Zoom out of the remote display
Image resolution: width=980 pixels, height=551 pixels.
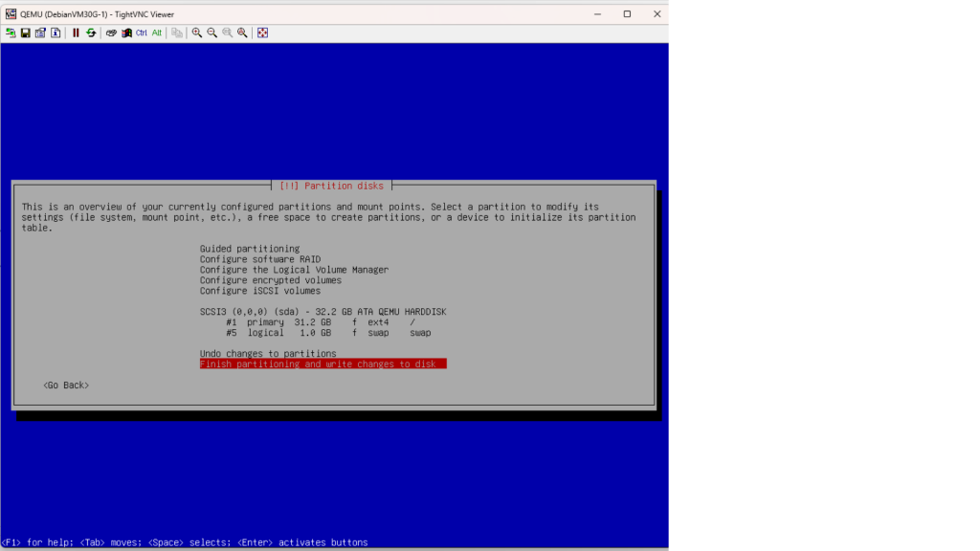(212, 33)
